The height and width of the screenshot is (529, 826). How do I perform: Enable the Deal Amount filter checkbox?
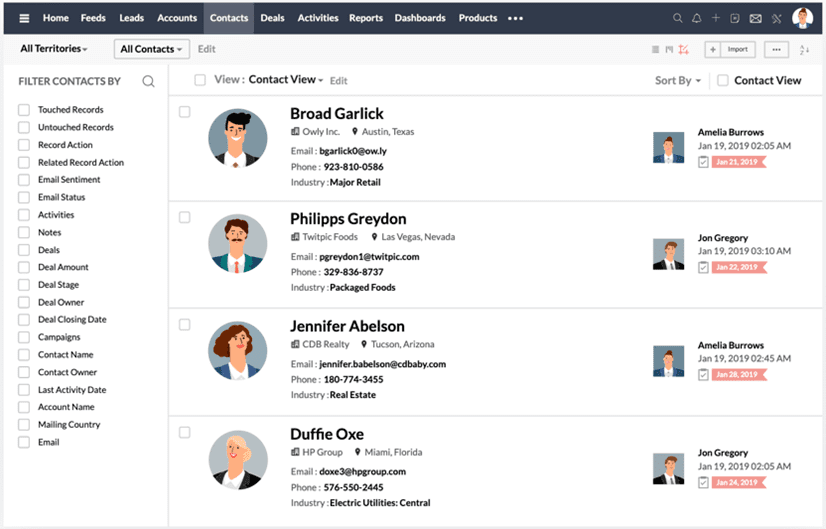[x=24, y=267]
